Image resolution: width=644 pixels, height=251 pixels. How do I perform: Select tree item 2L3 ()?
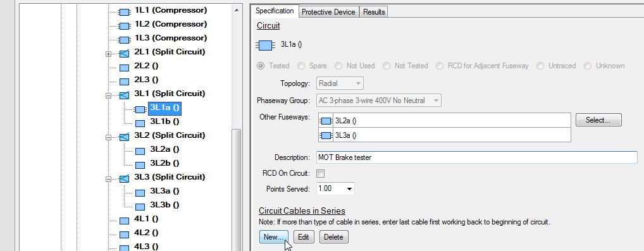[x=146, y=80]
